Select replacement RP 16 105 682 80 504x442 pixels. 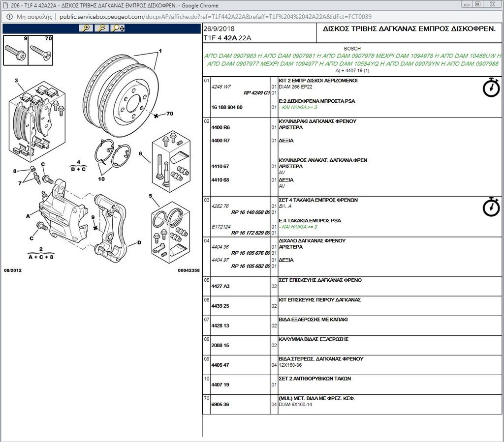251,266
